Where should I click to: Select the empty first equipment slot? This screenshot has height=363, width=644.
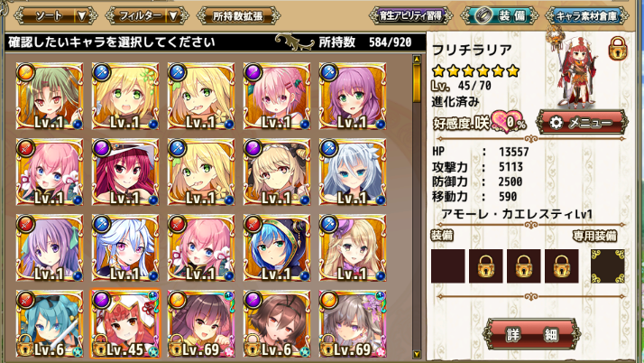(x=448, y=266)
